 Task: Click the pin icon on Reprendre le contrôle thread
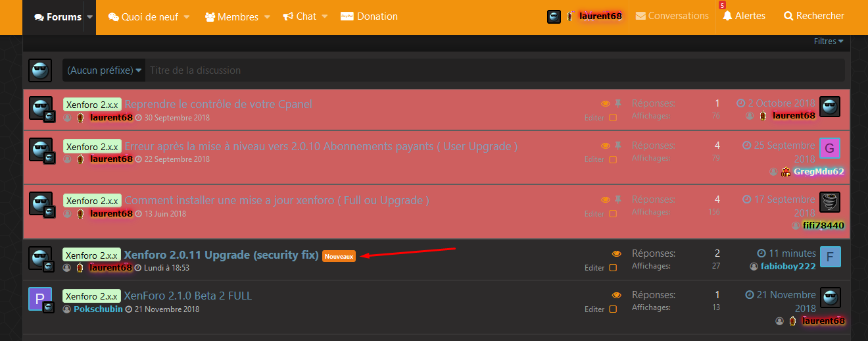point(618,104)
